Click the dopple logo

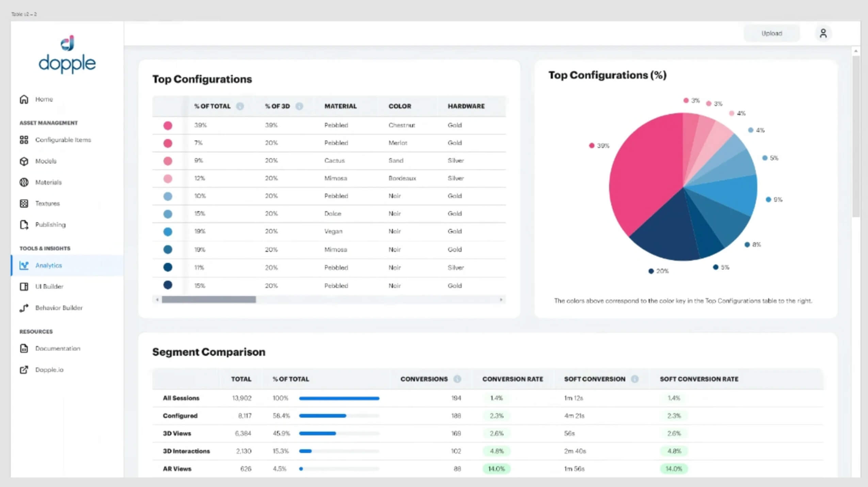coord(67,54)
